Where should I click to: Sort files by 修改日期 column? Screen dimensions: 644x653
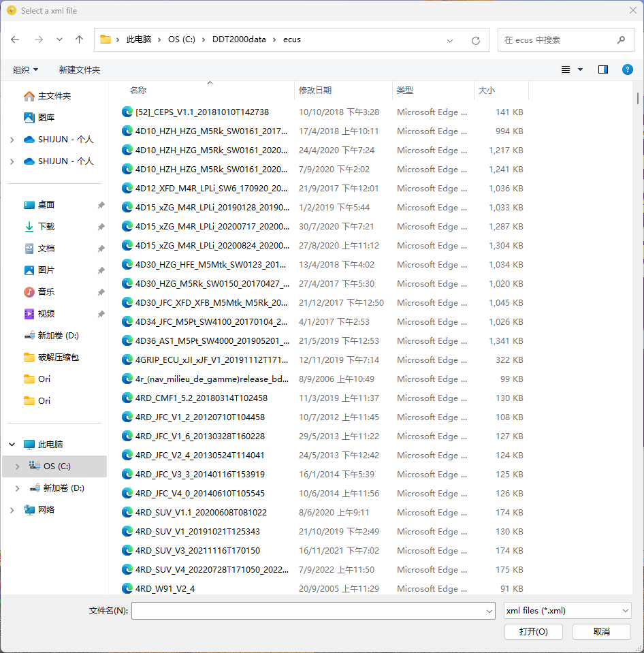[315, 91]
